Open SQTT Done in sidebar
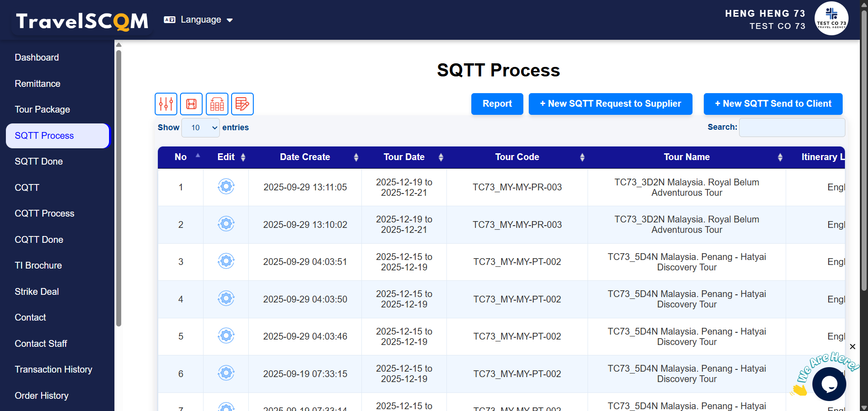The height and width of the screenshot is (411, 868). point(39,161)
